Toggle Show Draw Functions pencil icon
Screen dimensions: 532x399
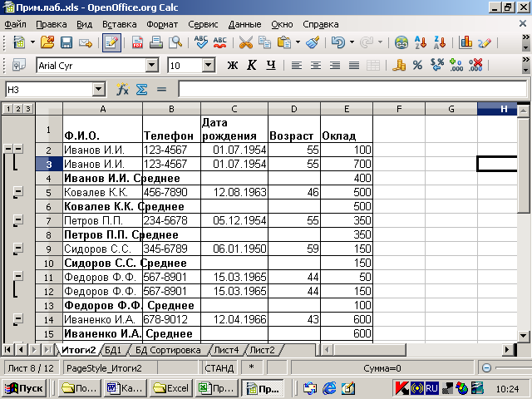click(485, 42)
